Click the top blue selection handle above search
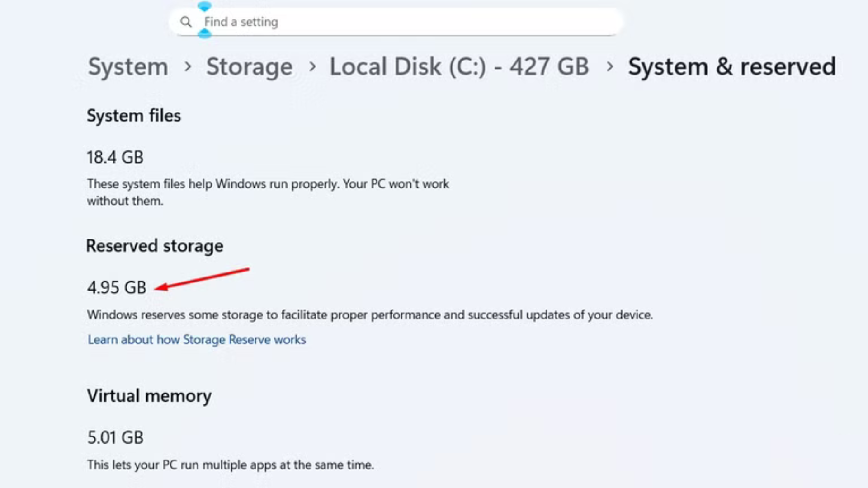 (x=204, y=6)
